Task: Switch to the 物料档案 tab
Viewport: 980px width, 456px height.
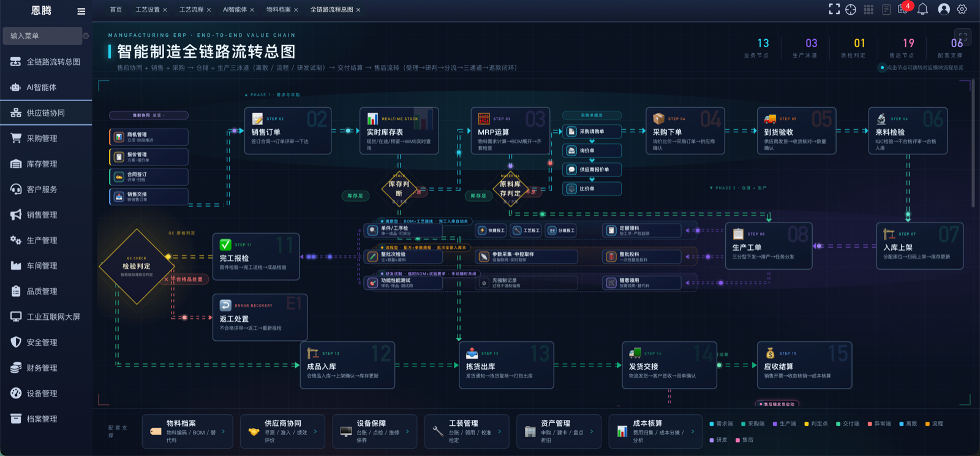Action: tap(279, 10)
